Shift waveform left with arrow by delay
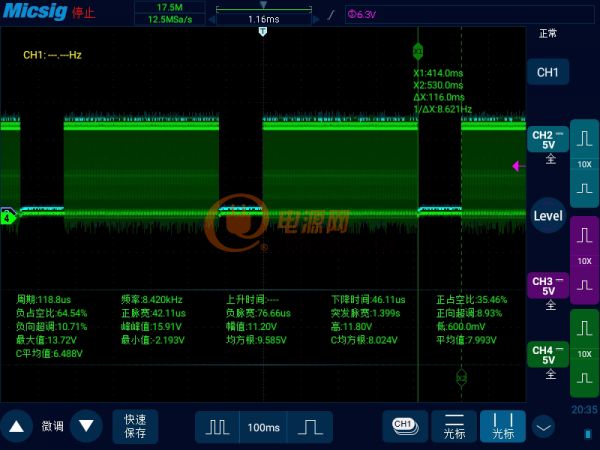 [x=212, y=19]
